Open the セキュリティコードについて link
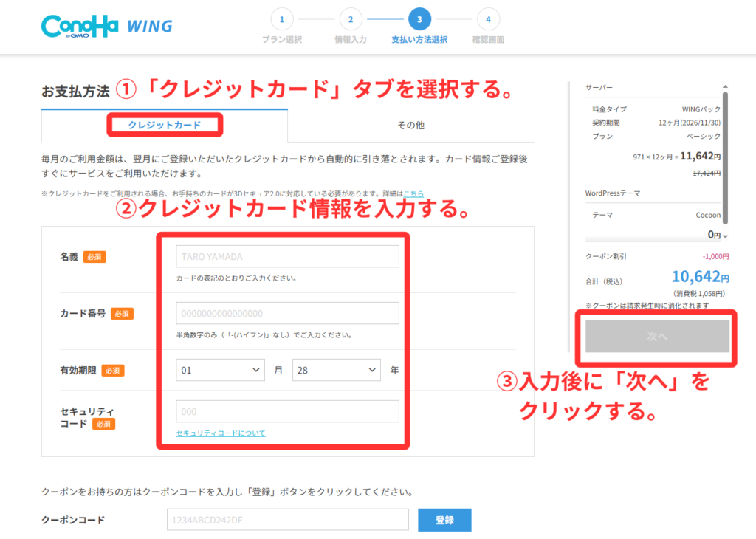 click(x=220, y=433)
